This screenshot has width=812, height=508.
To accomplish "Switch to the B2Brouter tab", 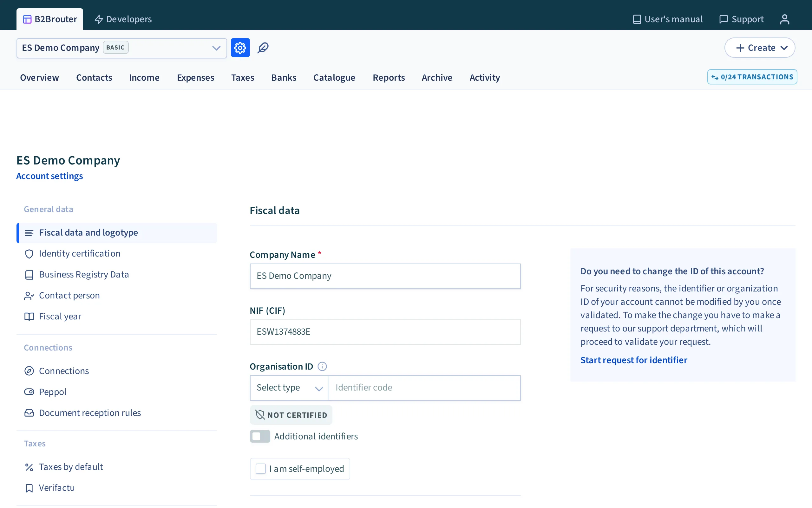I will tap(50, 19).
